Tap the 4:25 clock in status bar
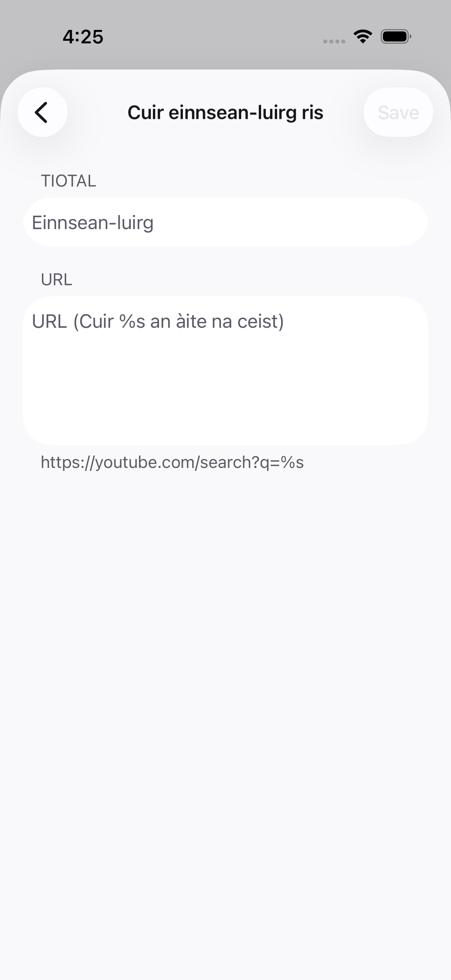Viewport: 451px width, 980px height. tap(83, 37)
